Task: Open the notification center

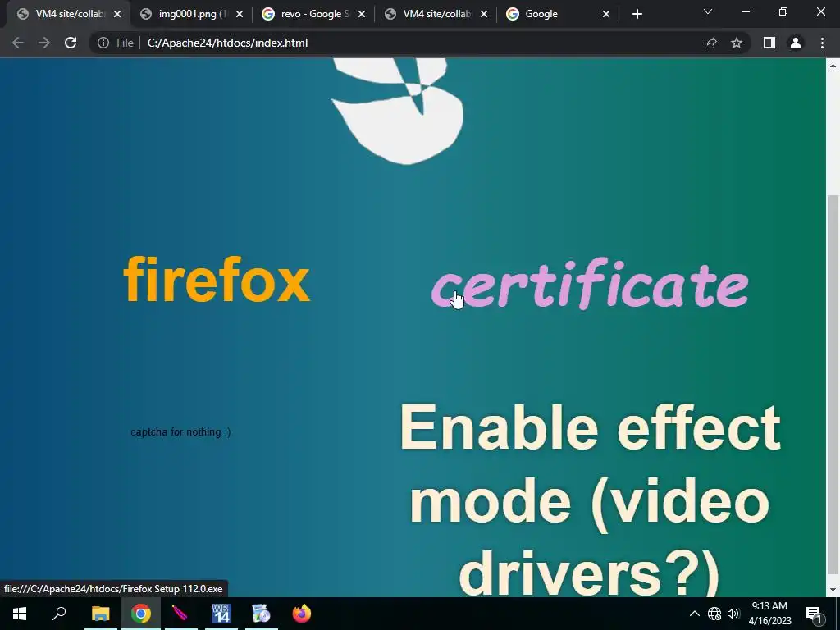Action: pyautogui.click(x=815, y=614)
